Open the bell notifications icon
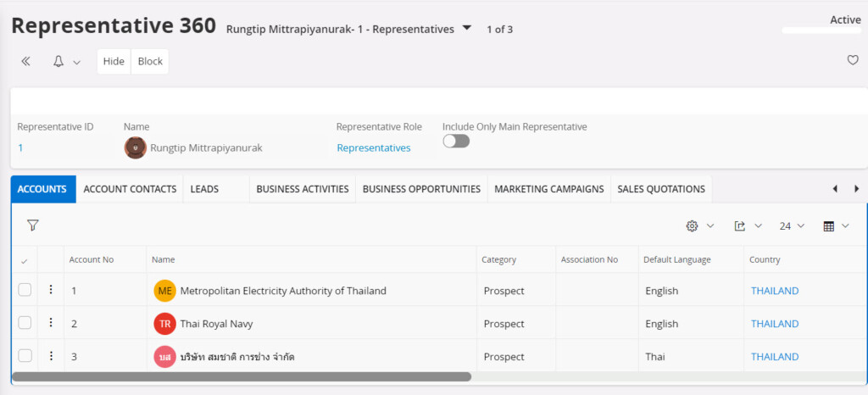 click(x=58, y=62)
